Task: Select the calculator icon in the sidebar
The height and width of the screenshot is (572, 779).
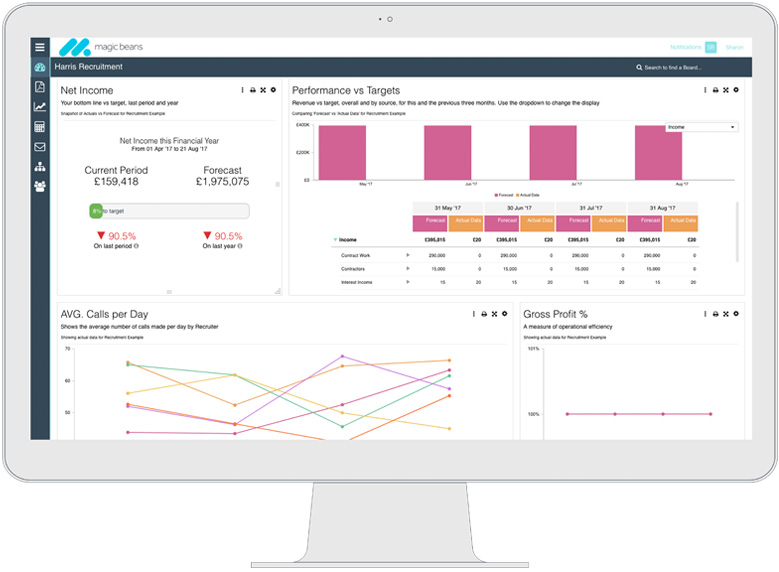Action: 40,127
